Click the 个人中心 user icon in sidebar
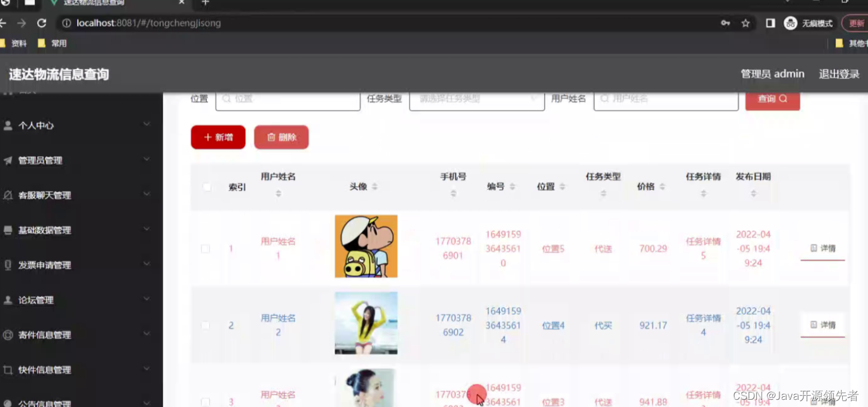868x407 pixels. click(8, 126)
